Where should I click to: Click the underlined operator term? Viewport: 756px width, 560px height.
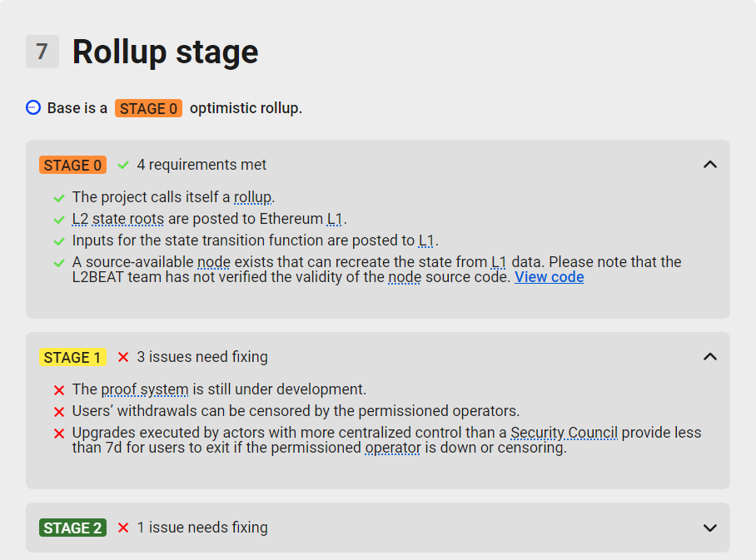[392, 448]
